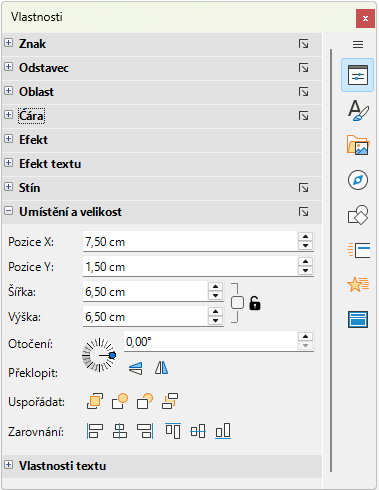Decrease the Šířka value
Image resolution: width=379 pixels, height=490 pixels.
[x=215, y=296]
